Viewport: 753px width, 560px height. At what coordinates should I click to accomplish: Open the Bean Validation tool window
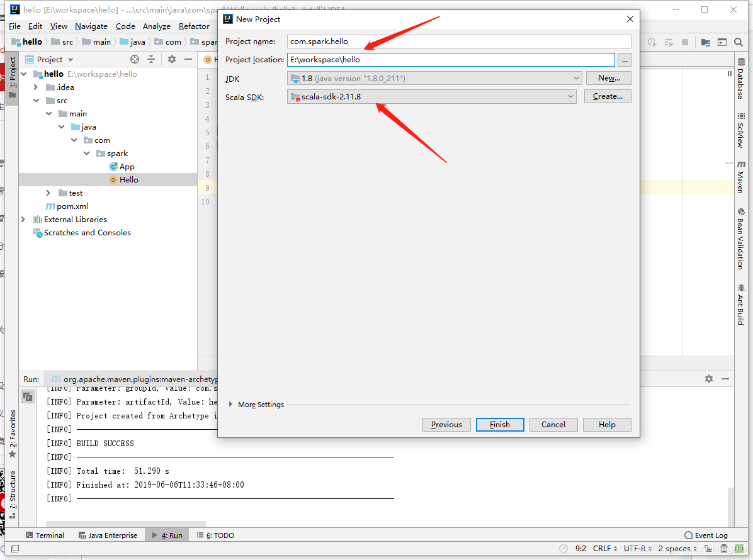click(741, 238)
